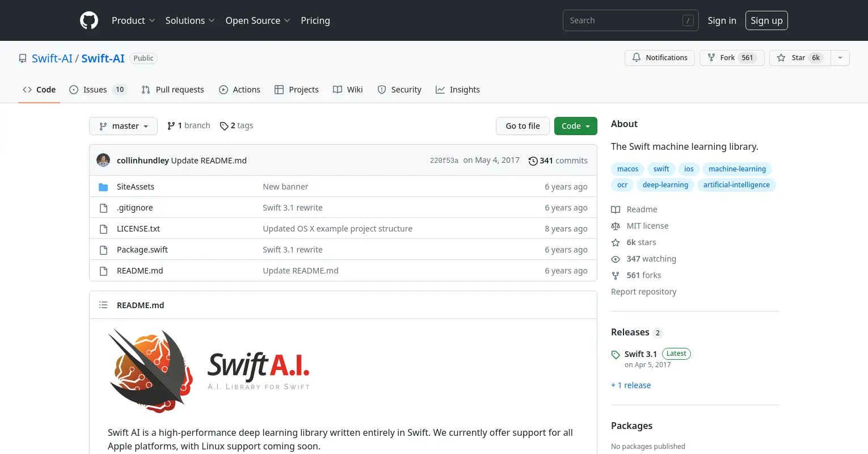Image resolution: width=868 pixels, height=454 pixels.
Task: Open the green Code download dropdown
Action: [x=575, y=125]
